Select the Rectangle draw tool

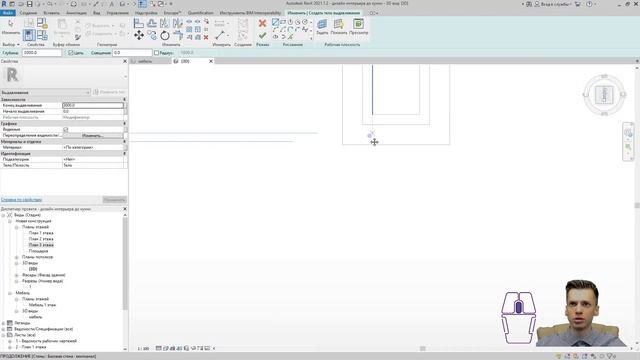coord(283,22)
